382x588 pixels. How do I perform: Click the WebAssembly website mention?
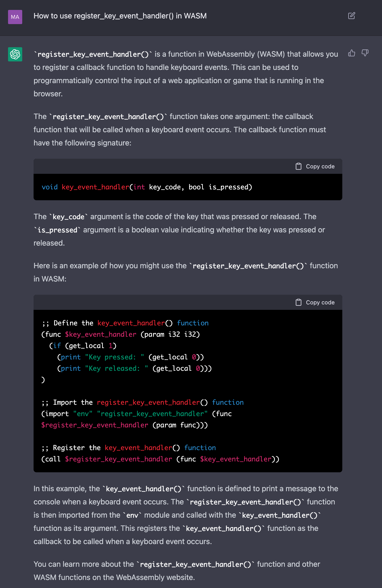(156, 577)
